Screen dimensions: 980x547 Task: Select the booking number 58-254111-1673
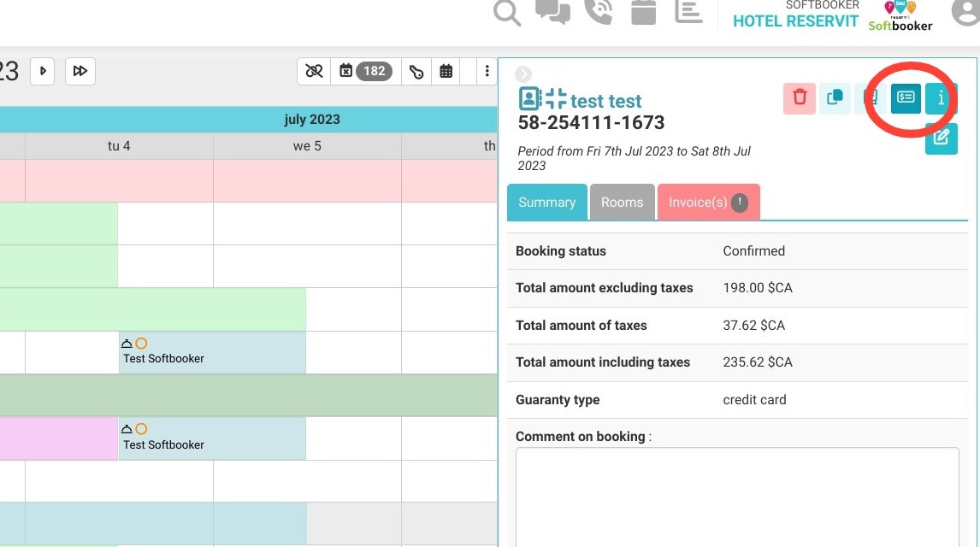pyautogui.click(x=591, y=122)
